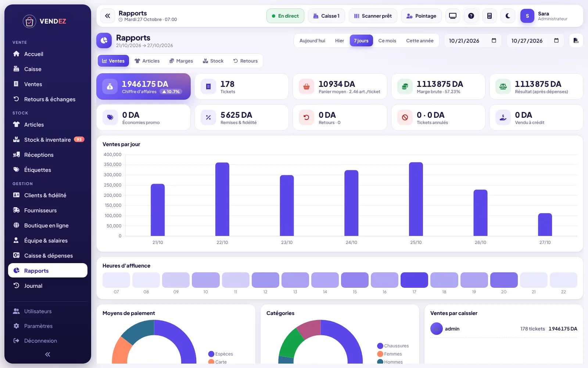
Task: Click the 25/10 bar in sales chart
Action: 416,199
